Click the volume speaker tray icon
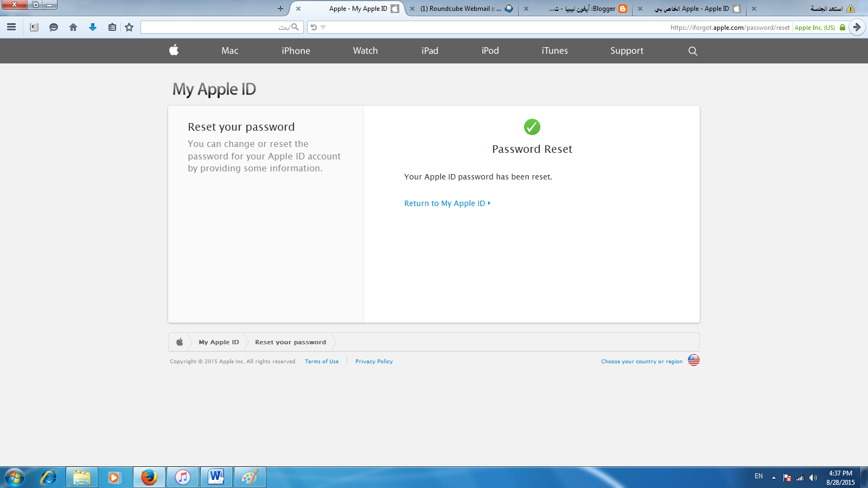Screen dimensions: 868x488 pyautogui.click(x=813, y=478)
